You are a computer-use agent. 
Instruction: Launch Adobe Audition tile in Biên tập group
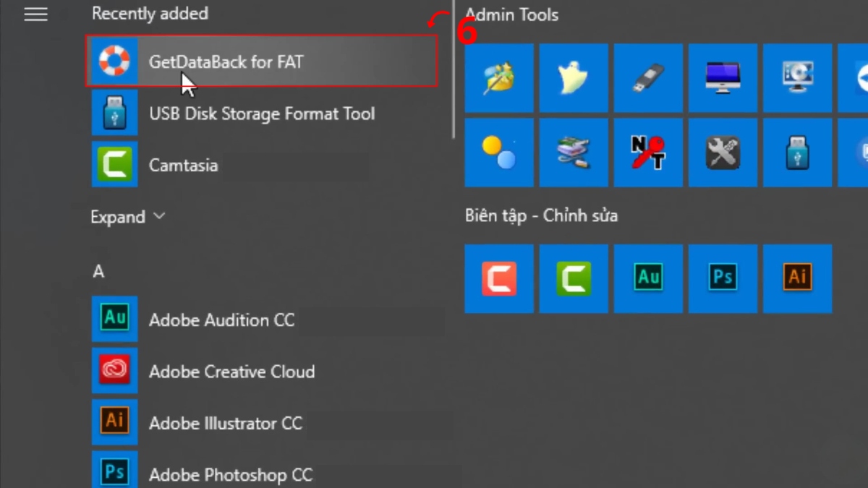tap(648, 279)
